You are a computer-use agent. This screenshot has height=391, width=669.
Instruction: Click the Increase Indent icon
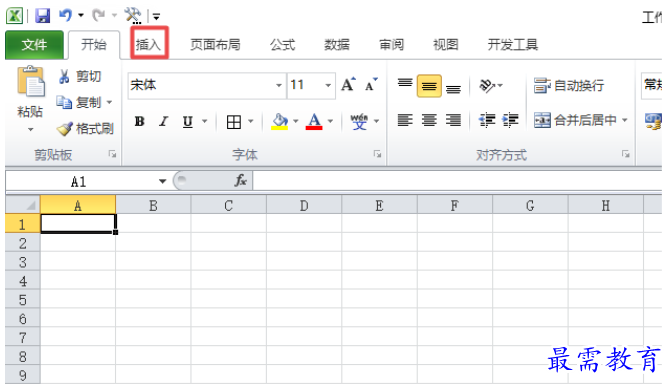pos(510,121)
